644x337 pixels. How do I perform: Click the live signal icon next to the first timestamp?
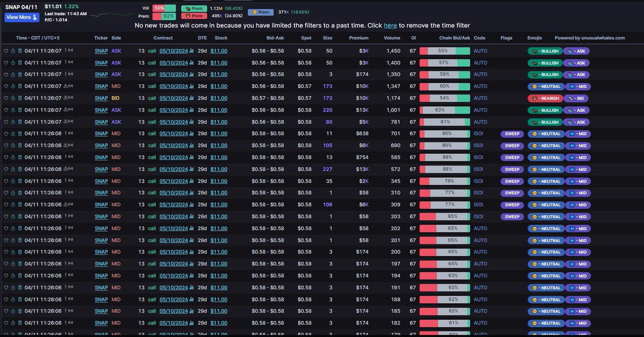click(x=70, y=50)
